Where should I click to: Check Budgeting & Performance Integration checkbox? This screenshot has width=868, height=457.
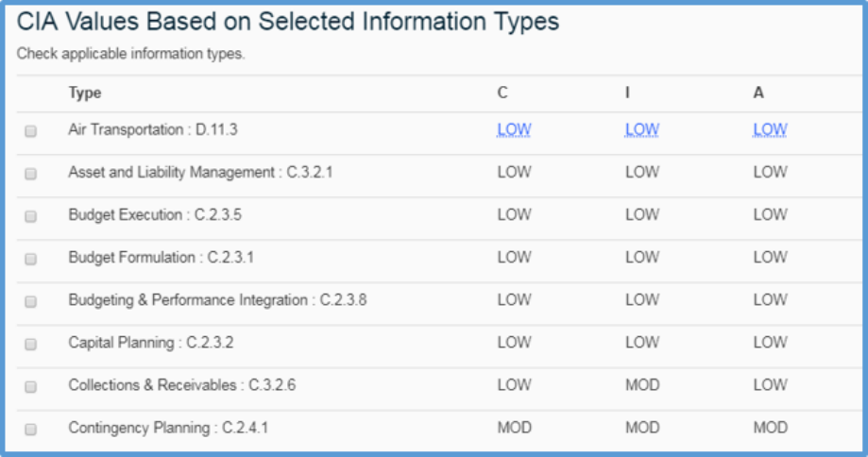(30, 301)
